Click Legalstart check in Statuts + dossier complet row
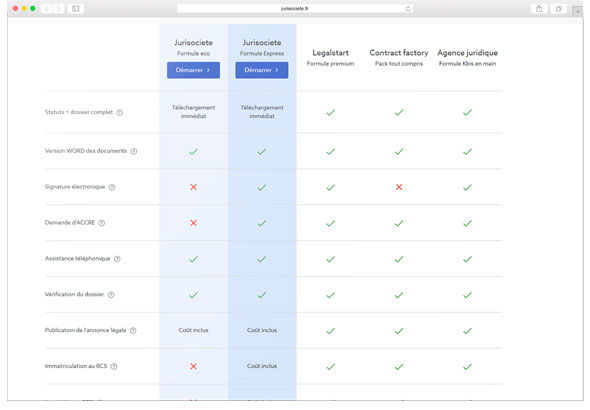 pos(330,112)
